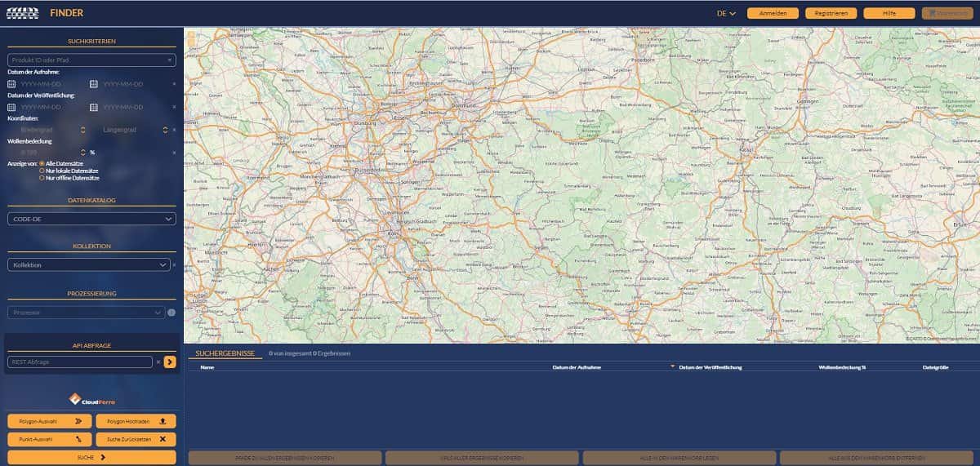The width and height of the screenshot is (980, 466).
Task: Click the SUCHE search button
Action: tap(91, 457)
